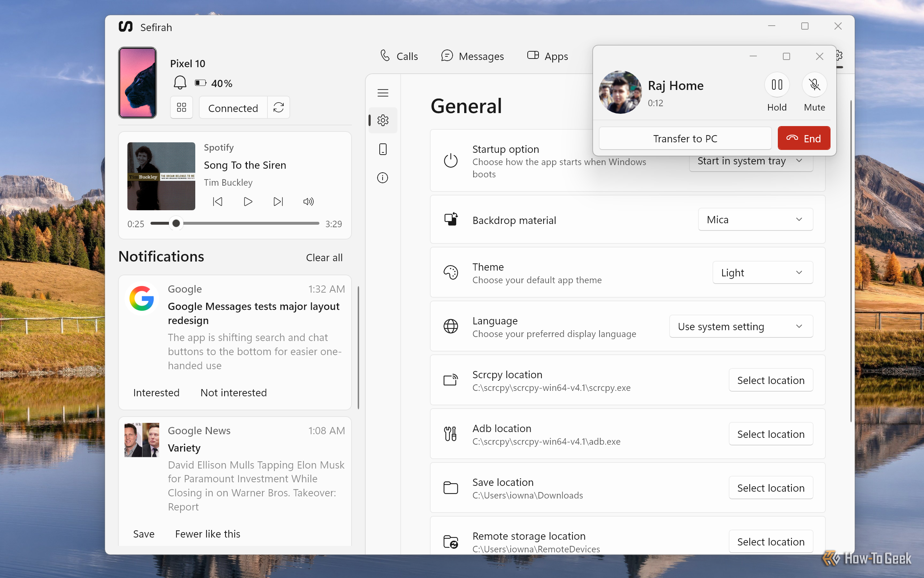Mark Google notification as Not interested
Screen dimensions: 924x578
pos(234,393)
